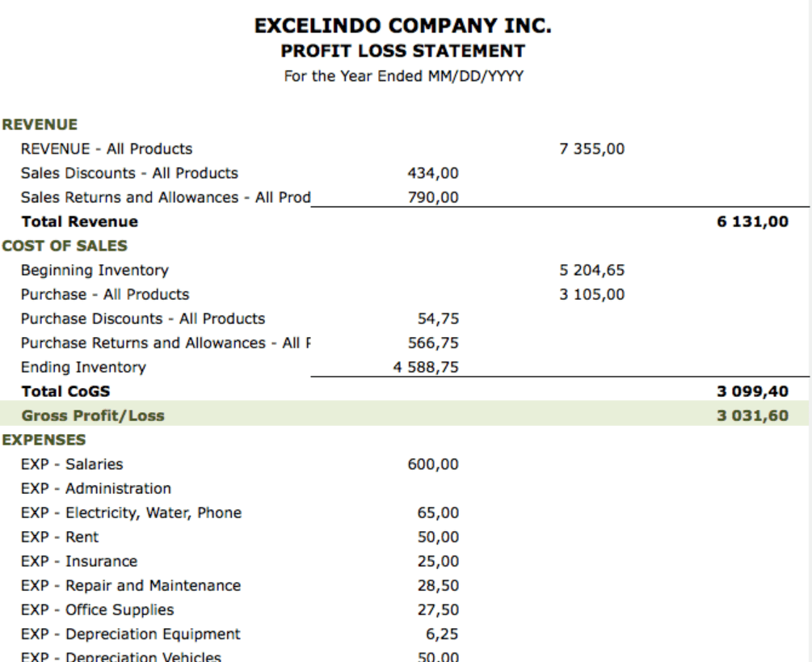Select the Beginning Inventory value 5 204,65
This screenshot has height=662, width=812.
click(592, 270)
